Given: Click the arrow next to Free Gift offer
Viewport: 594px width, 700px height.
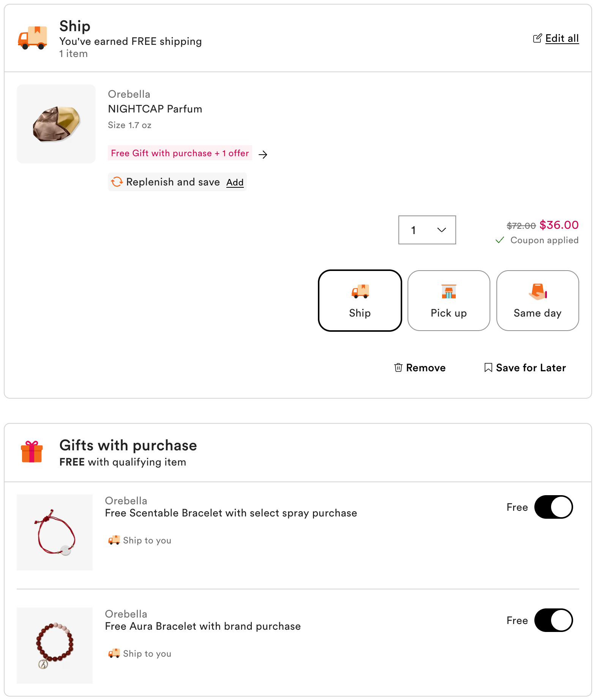Looking at the screenshot, I should (x=263, y=154).
